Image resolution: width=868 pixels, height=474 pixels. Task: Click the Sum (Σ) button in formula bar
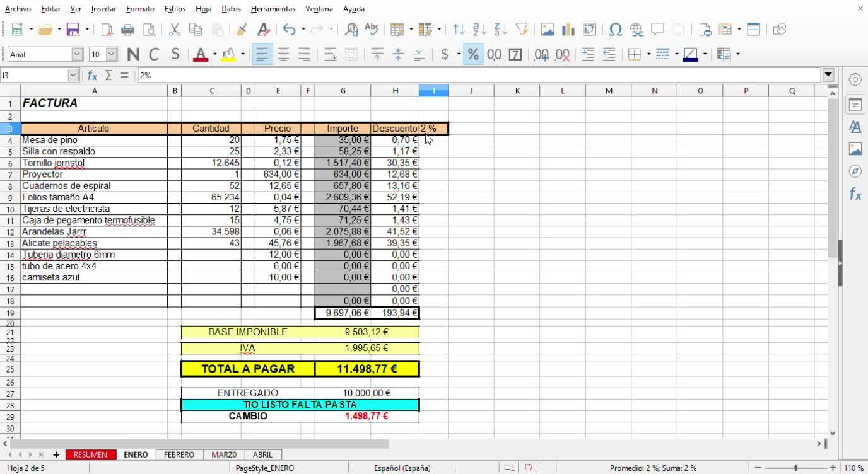click(x=108, y=75)
